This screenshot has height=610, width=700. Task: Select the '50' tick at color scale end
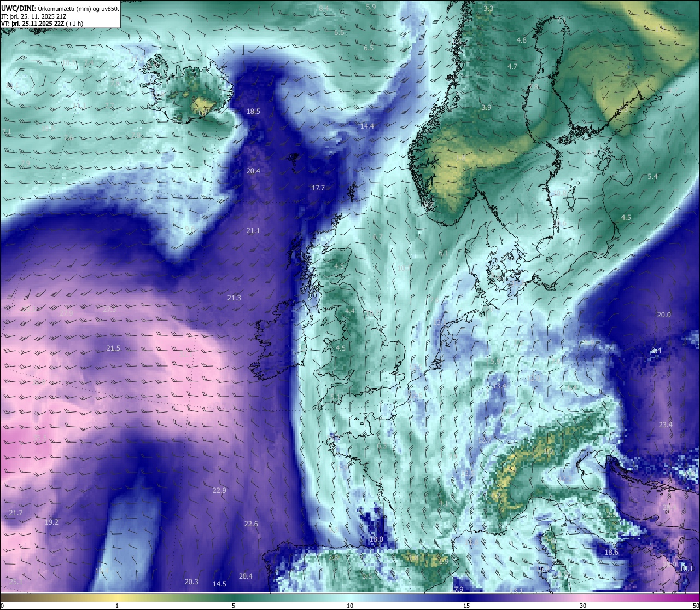pos(696,606)
